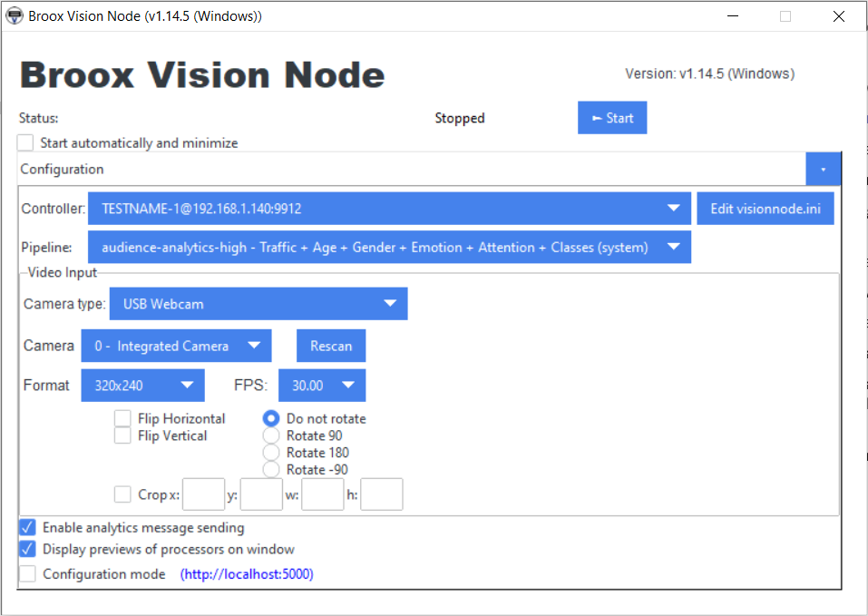Click the Configuration header text
This screenshot has height=616, width=868.
click(62, 170)
